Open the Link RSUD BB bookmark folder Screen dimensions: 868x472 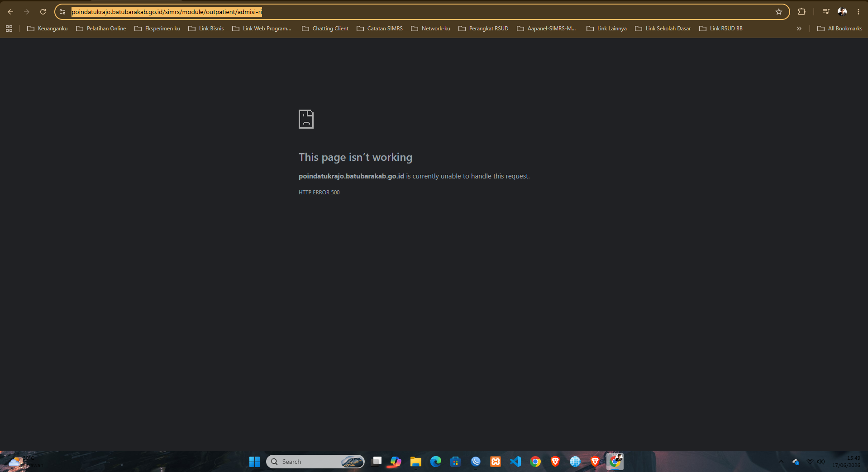[x=721, y=29]
